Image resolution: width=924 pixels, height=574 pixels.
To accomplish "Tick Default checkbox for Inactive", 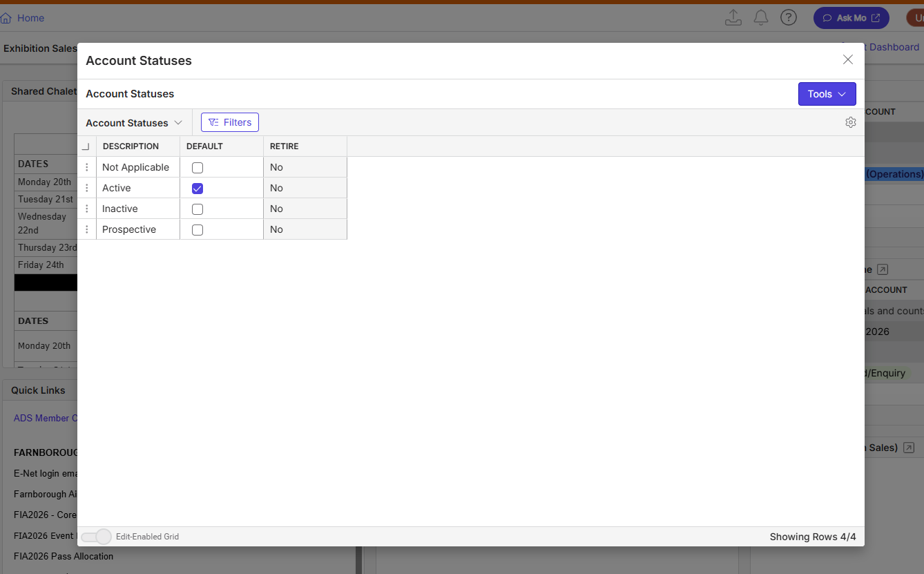I will coord(198,209).
